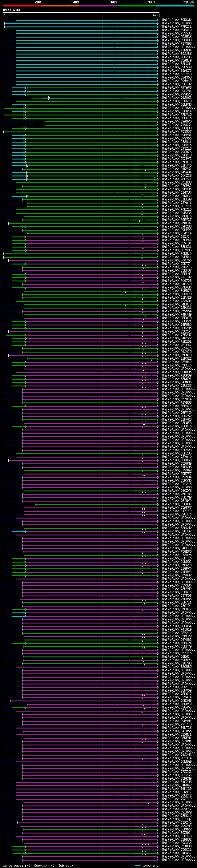Pick the UniRef100_Q00766 hit name
197x868 pixels.
point(177,260)
